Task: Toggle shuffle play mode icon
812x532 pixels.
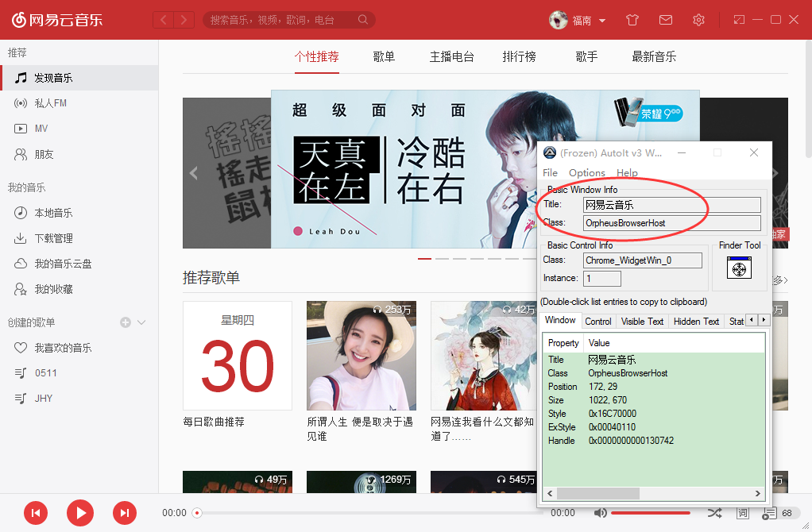Action: [x=714, y=513]
